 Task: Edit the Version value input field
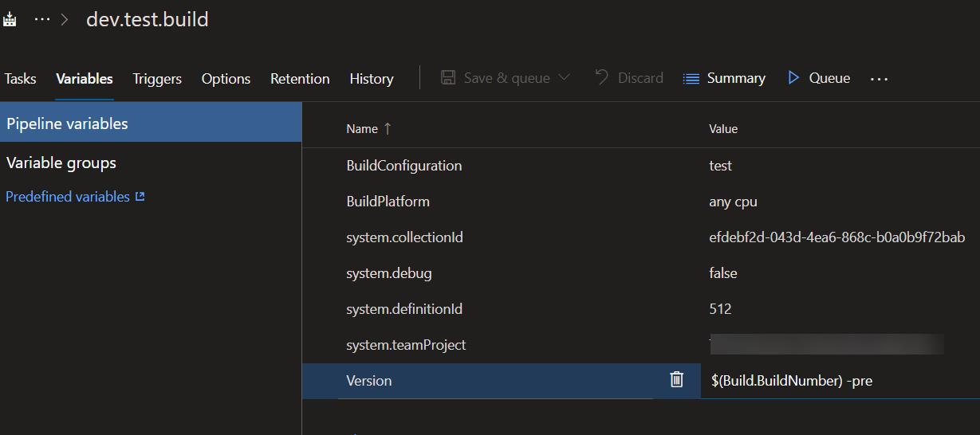[837, 381]
